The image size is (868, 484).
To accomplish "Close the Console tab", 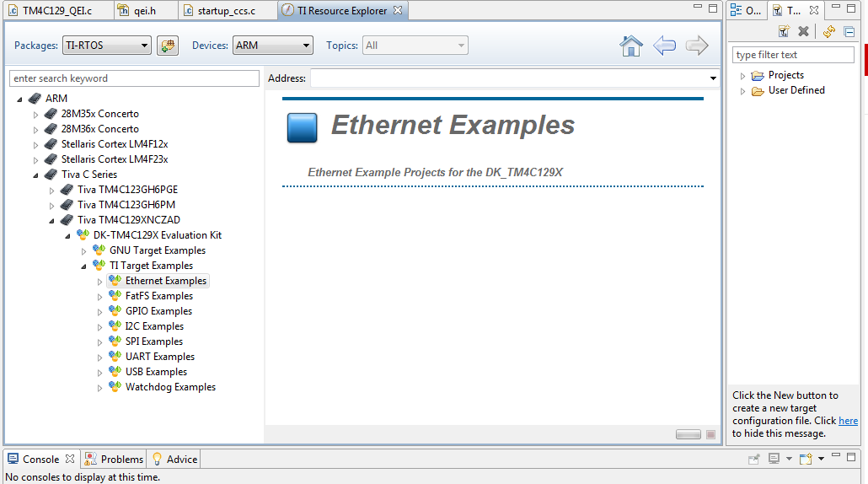I will [69, 459].
